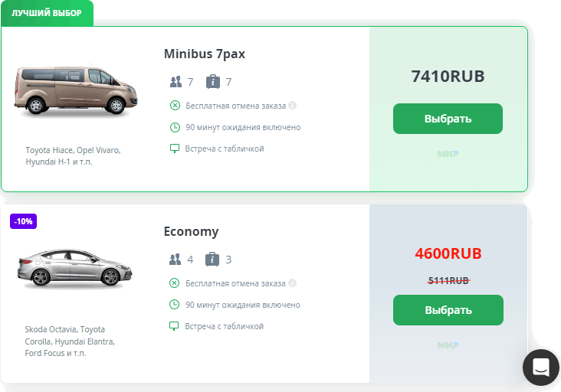This screenshot has height=392, width=561.
Task: Click info icon beside Economy free cancellation
Action: pyautogui.click(x=293, y=283)
